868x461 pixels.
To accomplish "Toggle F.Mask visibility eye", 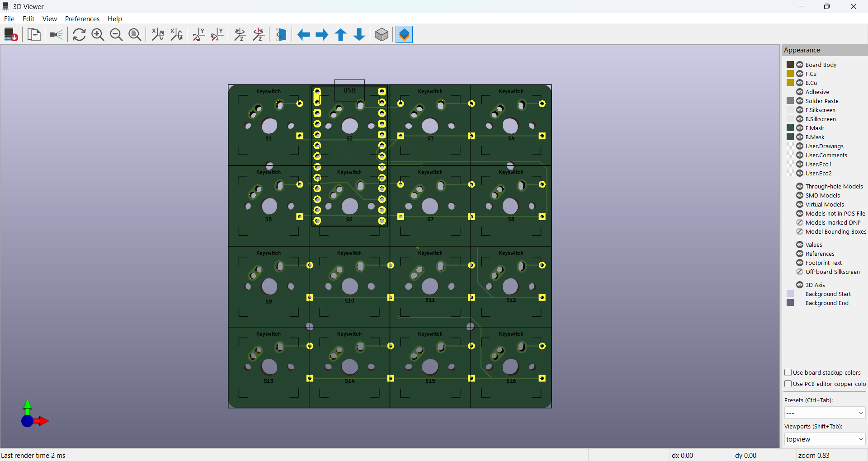I will click(x=800, y=128).
